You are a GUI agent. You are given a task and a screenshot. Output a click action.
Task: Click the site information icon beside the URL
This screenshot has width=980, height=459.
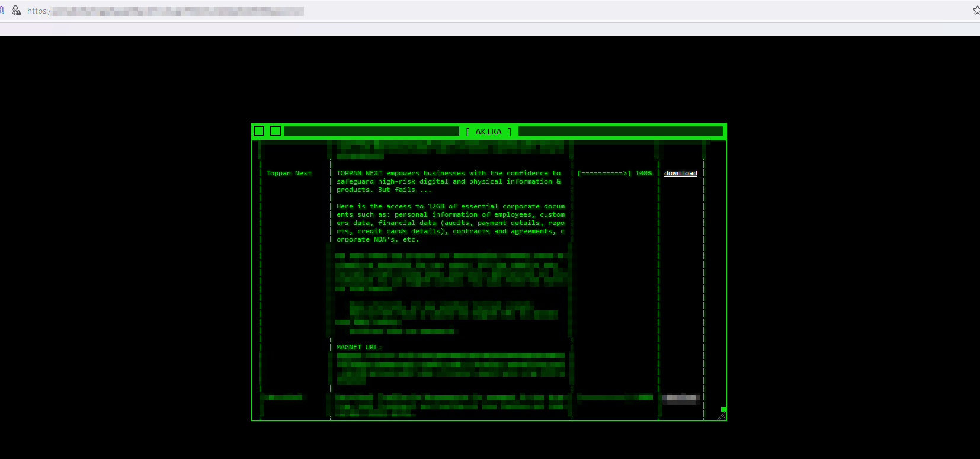pos(17,11)
